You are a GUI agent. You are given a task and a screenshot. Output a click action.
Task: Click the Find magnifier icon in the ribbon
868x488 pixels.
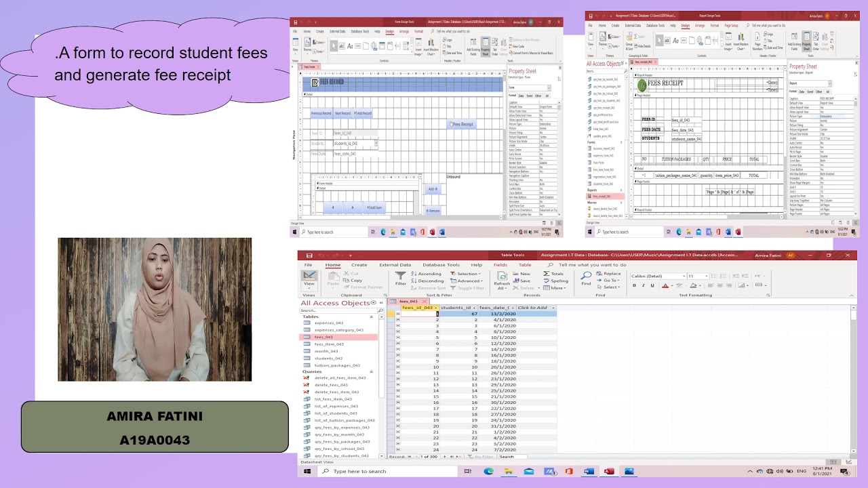pyautogui.click(x=586, y=276)
